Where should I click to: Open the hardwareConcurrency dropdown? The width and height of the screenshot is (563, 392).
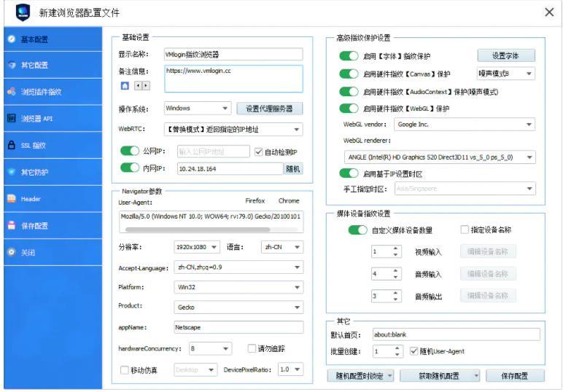click(x=210, y=348)
